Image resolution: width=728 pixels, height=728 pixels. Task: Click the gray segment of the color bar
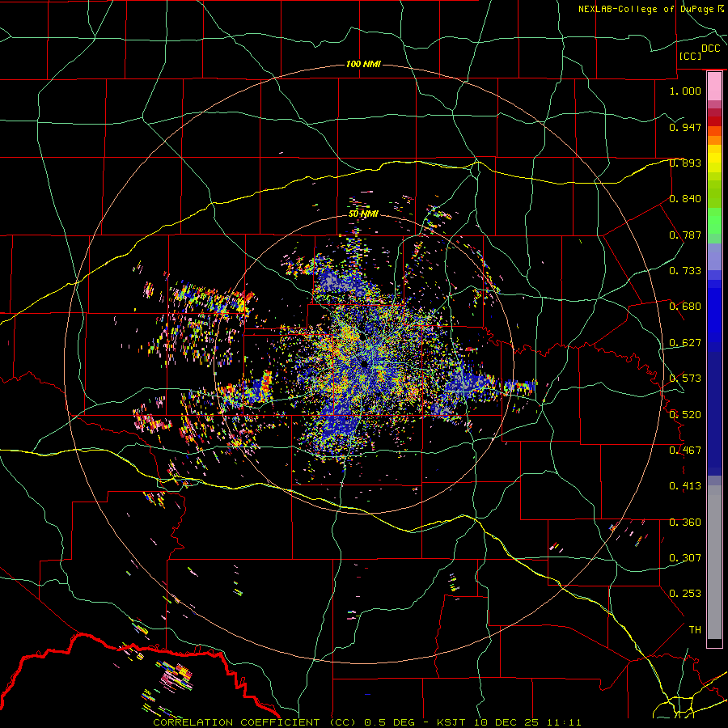[714, 562]
